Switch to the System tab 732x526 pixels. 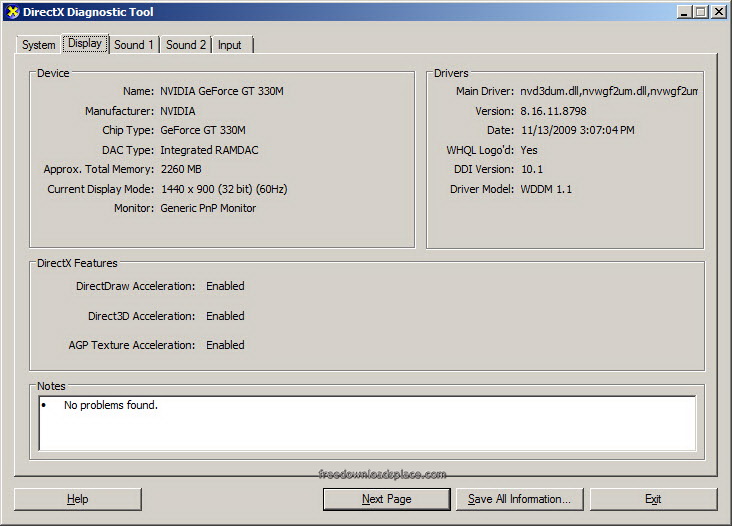[39, 45]
